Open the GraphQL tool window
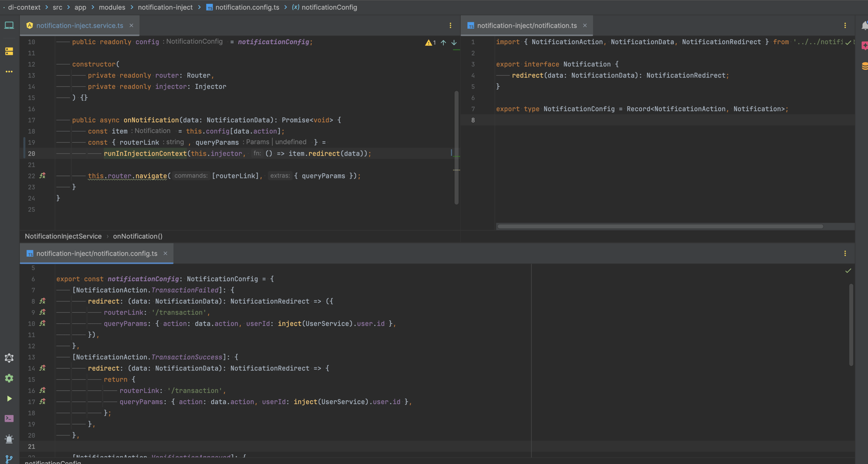The image size is (868, 464). [x=9, y=358]
